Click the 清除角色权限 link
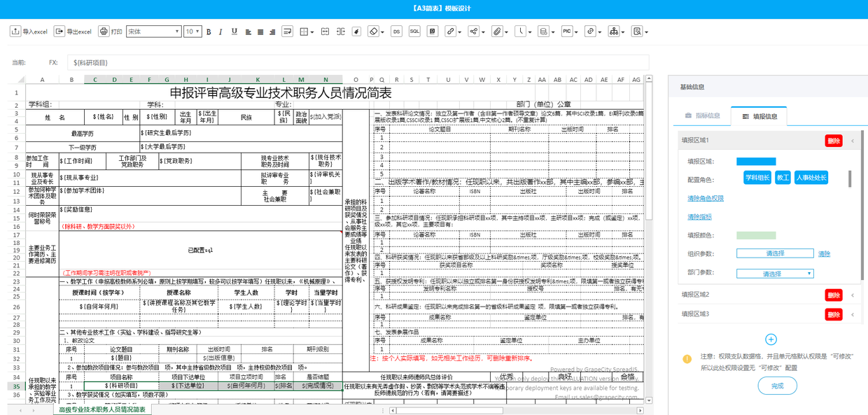 (706, 199)
